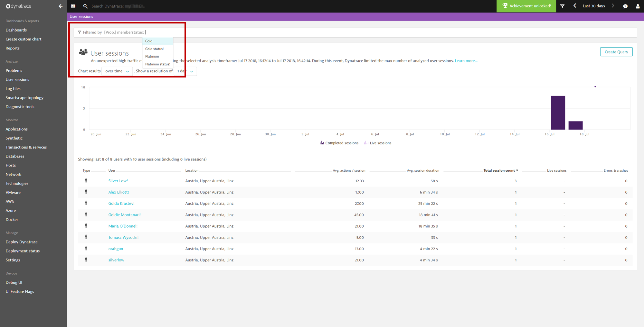Screen dimensions: 644x327
Task: Open the dashboard icon in top bar
Action: 73,6
